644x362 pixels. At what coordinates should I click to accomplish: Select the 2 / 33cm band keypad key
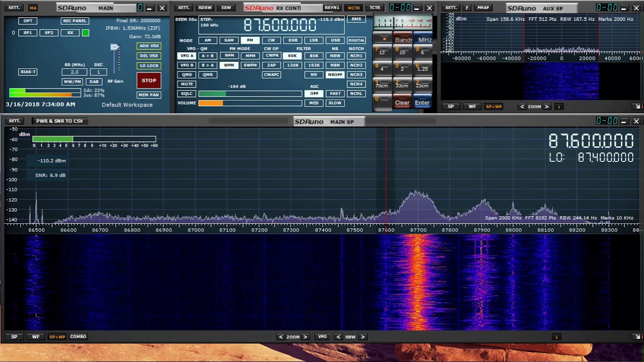[402, 84]
